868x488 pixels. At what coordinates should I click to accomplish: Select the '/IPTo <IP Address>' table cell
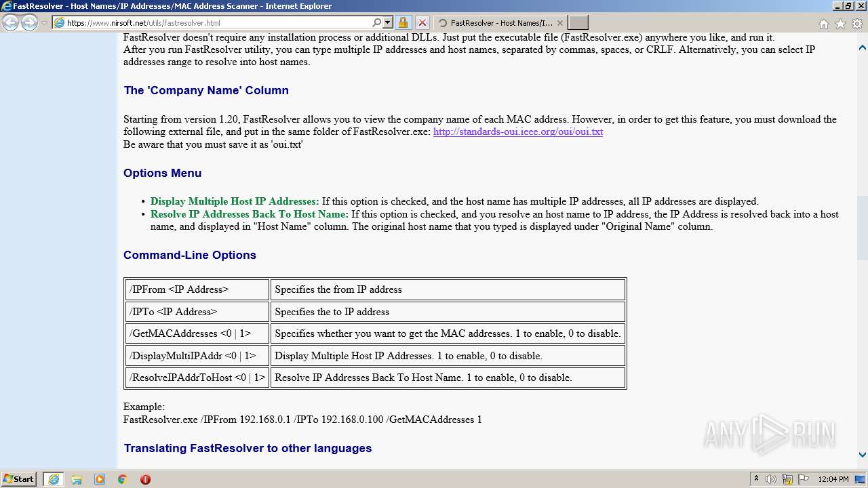click(197, 312)
